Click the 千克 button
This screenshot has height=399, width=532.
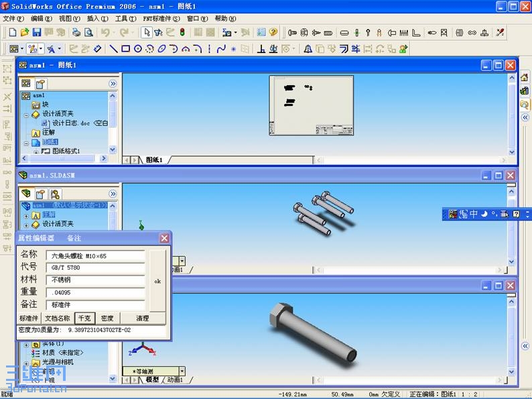click(84, 318)
